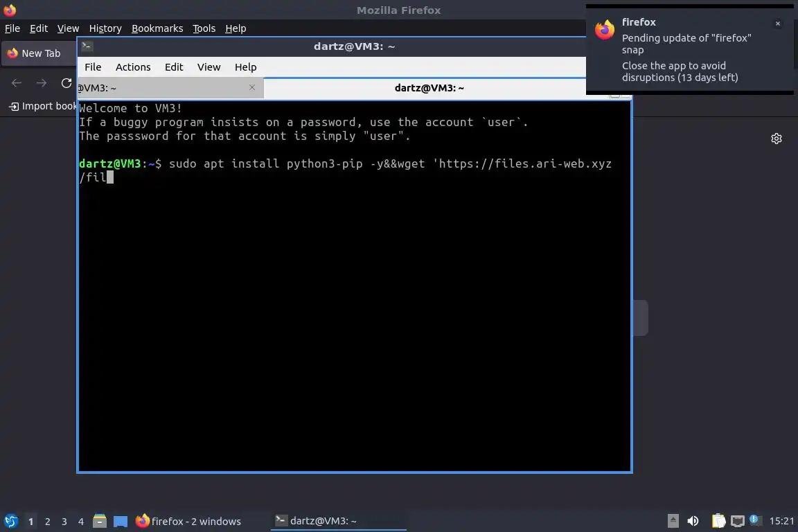Open Firefox History menu
The height and width of the screenshot is (532, 798).
point(105,28)
